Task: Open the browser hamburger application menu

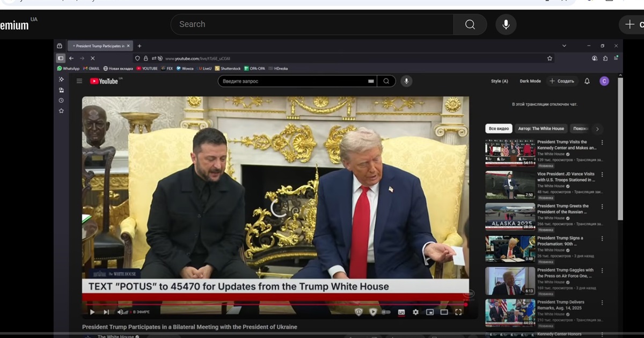Action: coord(616,58)
